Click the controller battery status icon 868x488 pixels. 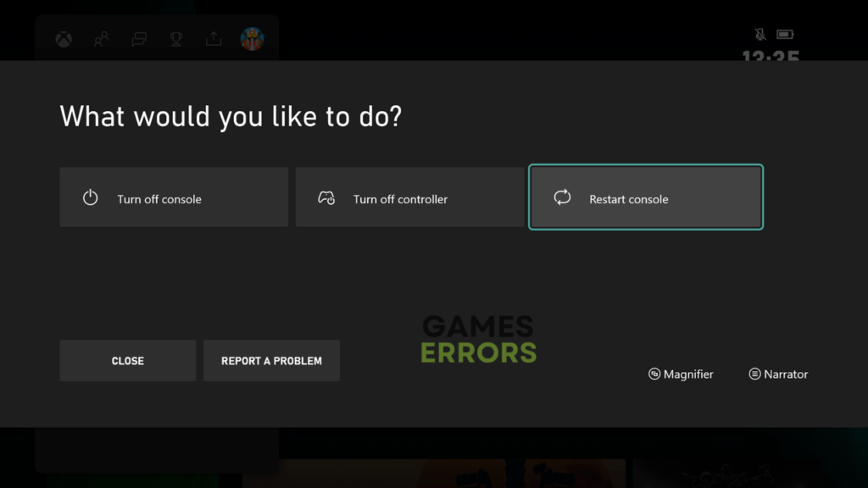(785, 34)
